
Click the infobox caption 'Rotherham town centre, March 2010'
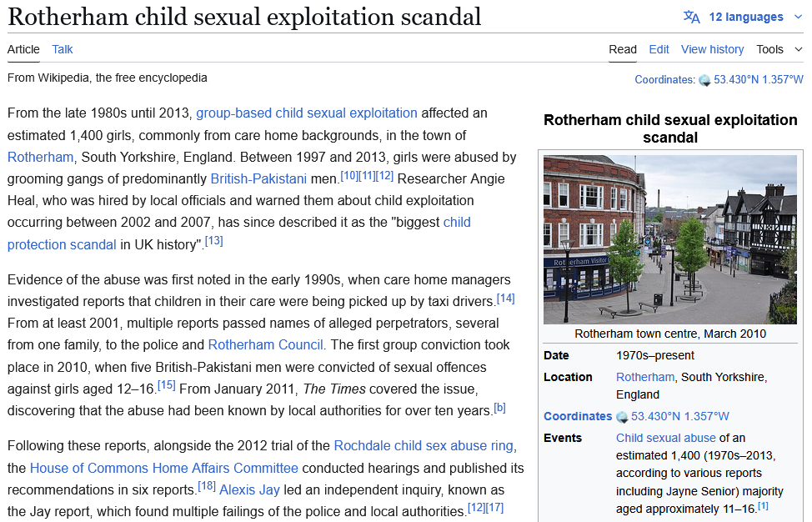pyautogui.click(x=670, y=334)
